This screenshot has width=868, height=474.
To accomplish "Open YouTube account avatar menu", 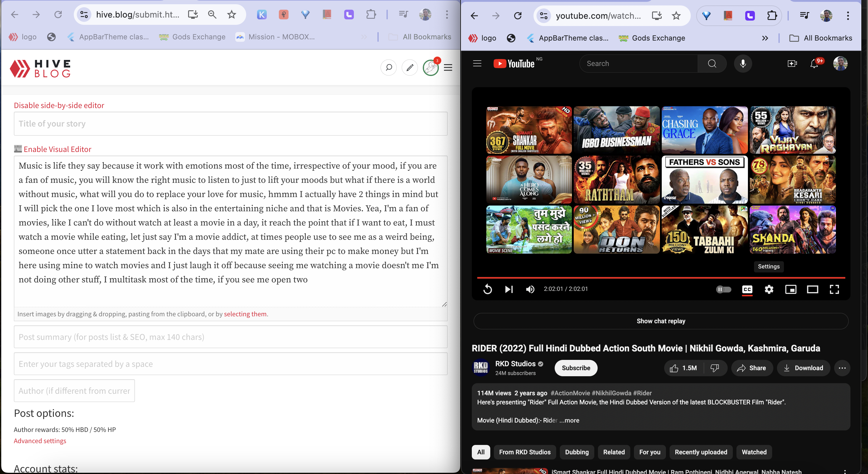I will click(x=840, y=63).
